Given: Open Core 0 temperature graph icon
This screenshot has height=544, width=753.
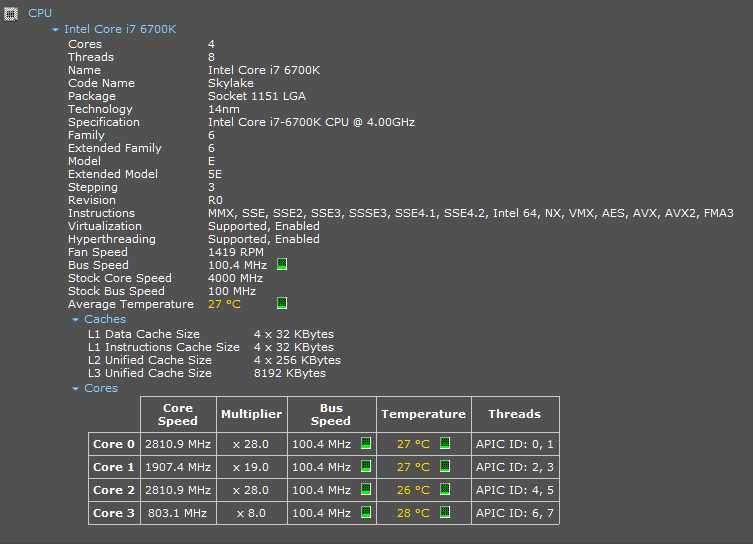Looking at the screenshot, I should 445,443.
